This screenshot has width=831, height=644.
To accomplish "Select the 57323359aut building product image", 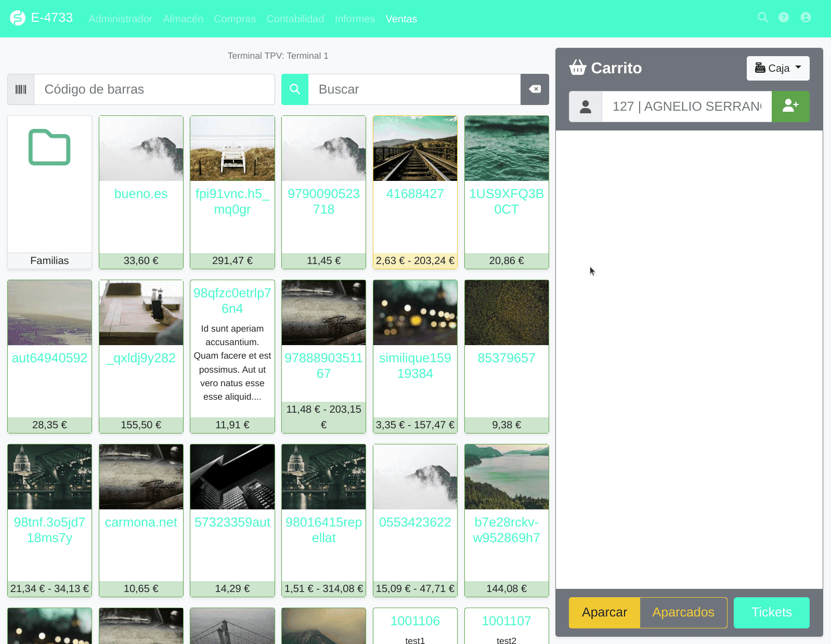I will pyautogui.click(x=232, y=477).
